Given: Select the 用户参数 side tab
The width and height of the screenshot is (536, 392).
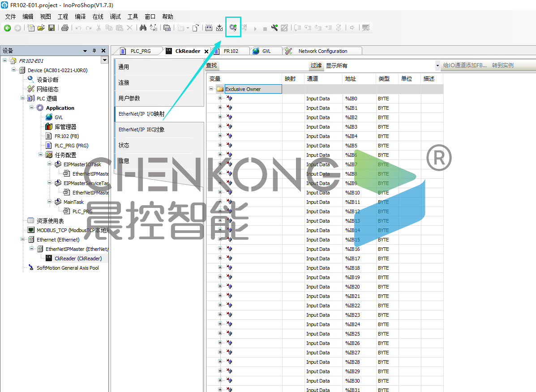Looking at the screenshot, I should [129, 98].
